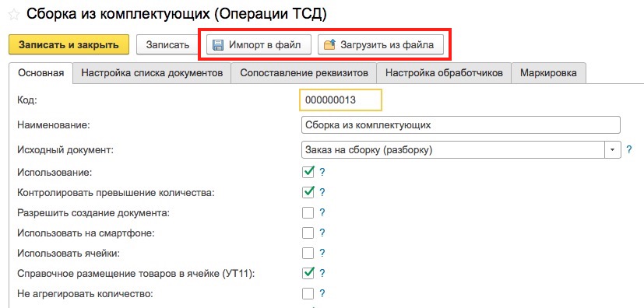Image resolution: width=644 pixels, height=308 pixels.
Task: Open help question mark for Исходный документ
Action: 628,149
